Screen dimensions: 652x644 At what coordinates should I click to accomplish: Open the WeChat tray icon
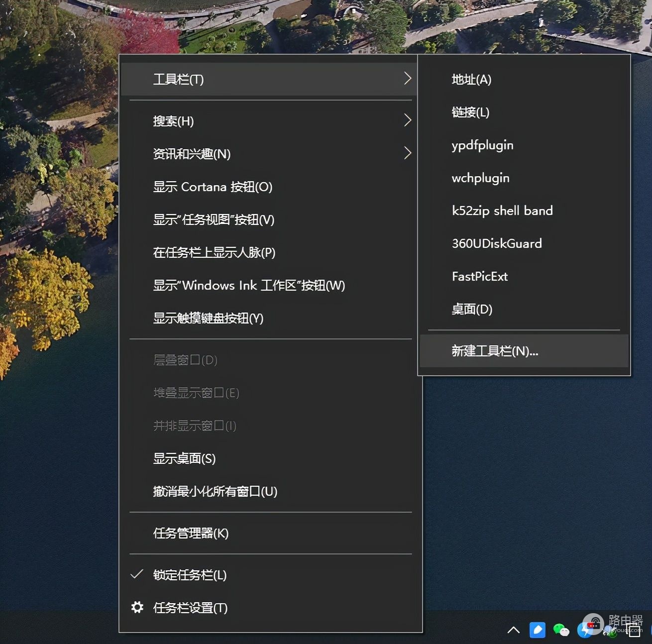pos(561,630)
